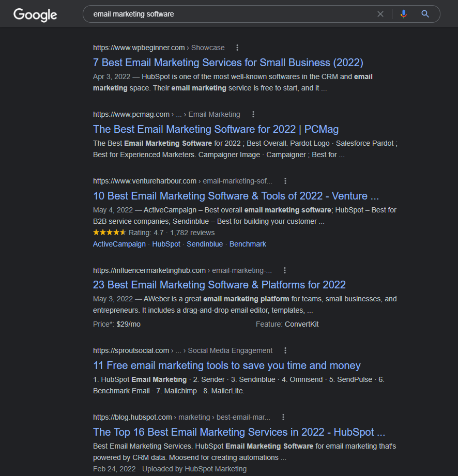Open the three-dot menu on the PCMag result
The height and width of the screenshot is (476, 458).
pyautogui.click(x=253, y=114)
